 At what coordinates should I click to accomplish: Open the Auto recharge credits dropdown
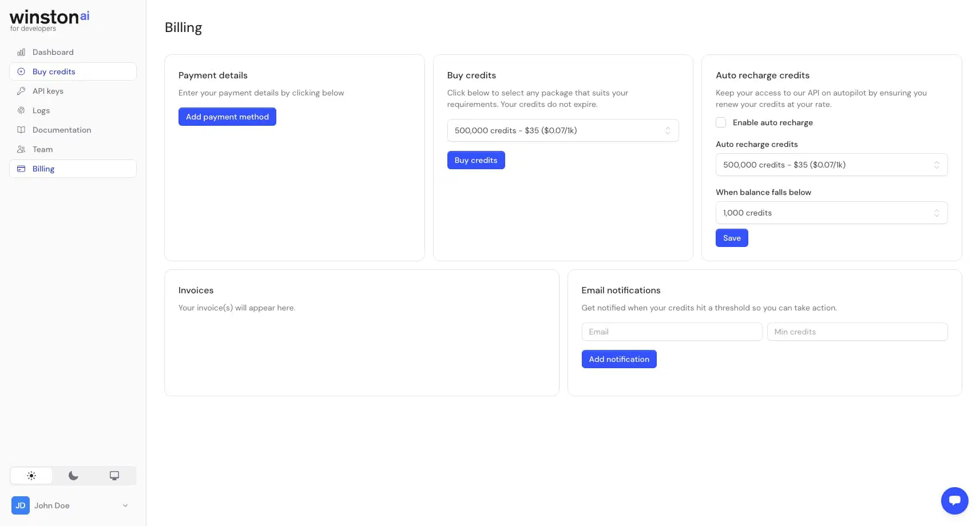tap(831, 165)
